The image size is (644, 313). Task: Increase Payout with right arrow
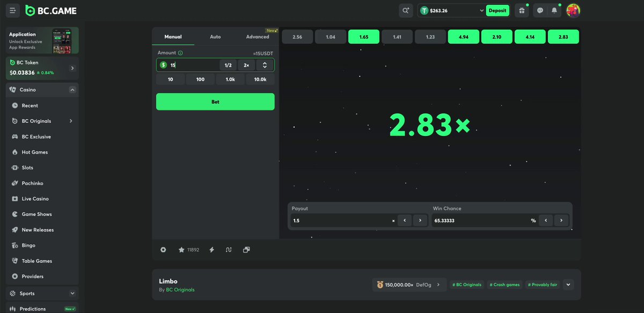420,220
